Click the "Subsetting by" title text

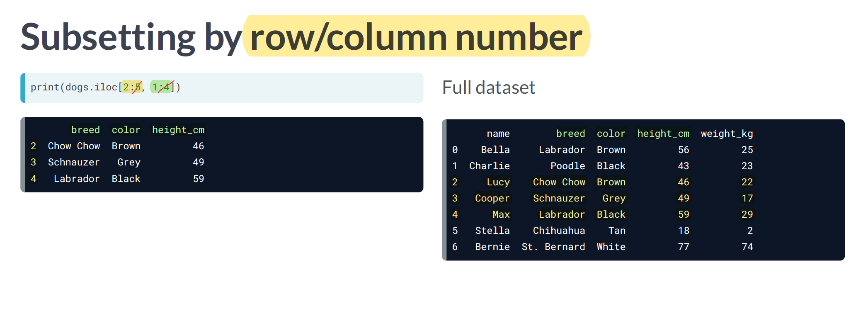[x=131, y=37]
